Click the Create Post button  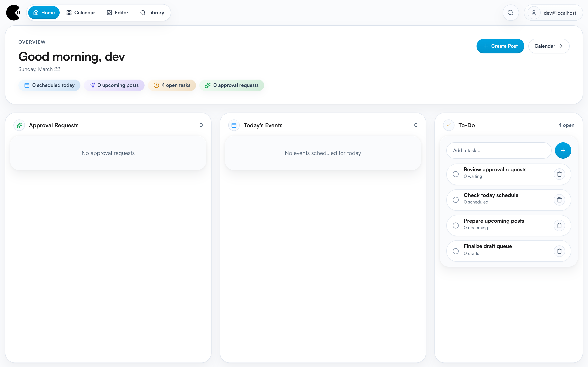click(x=500, y=46)
